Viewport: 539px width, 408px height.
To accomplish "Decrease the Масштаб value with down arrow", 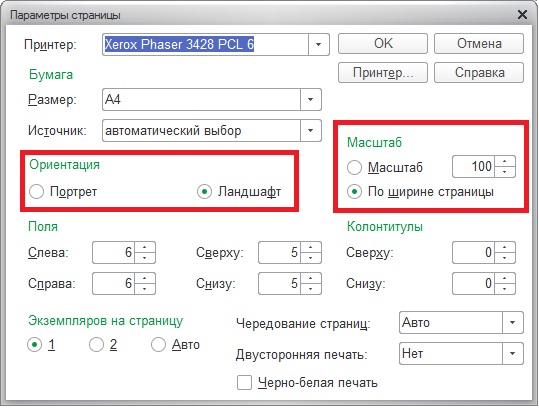I will (505, 172).
